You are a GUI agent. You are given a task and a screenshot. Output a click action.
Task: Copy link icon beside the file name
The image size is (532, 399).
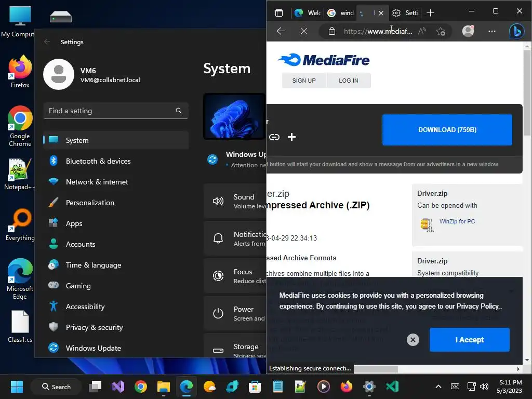tap(274, 137)
